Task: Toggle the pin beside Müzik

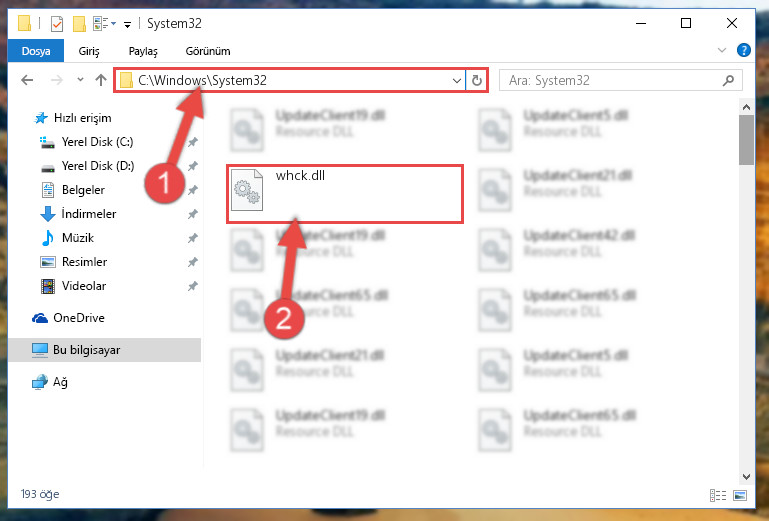Action: click(x=193, y=238)
